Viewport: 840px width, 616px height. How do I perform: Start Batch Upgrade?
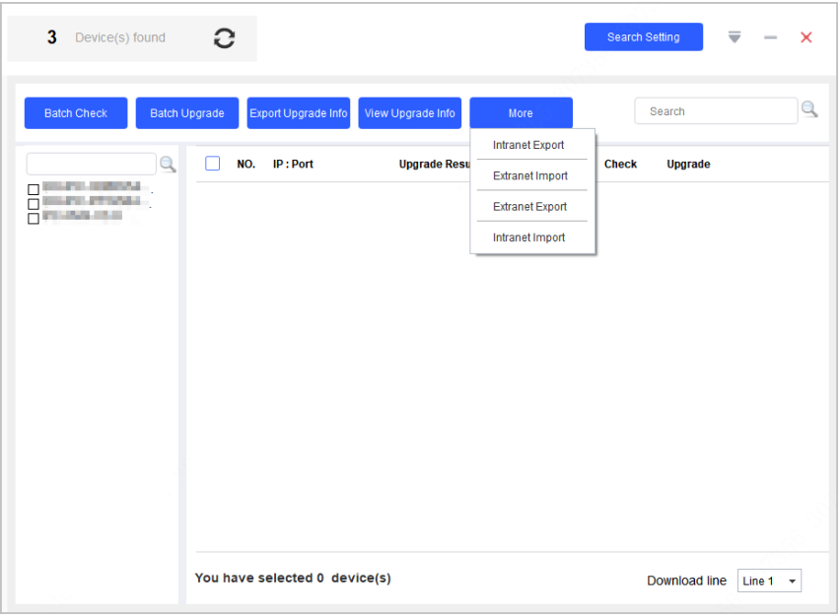click(187, 113)
